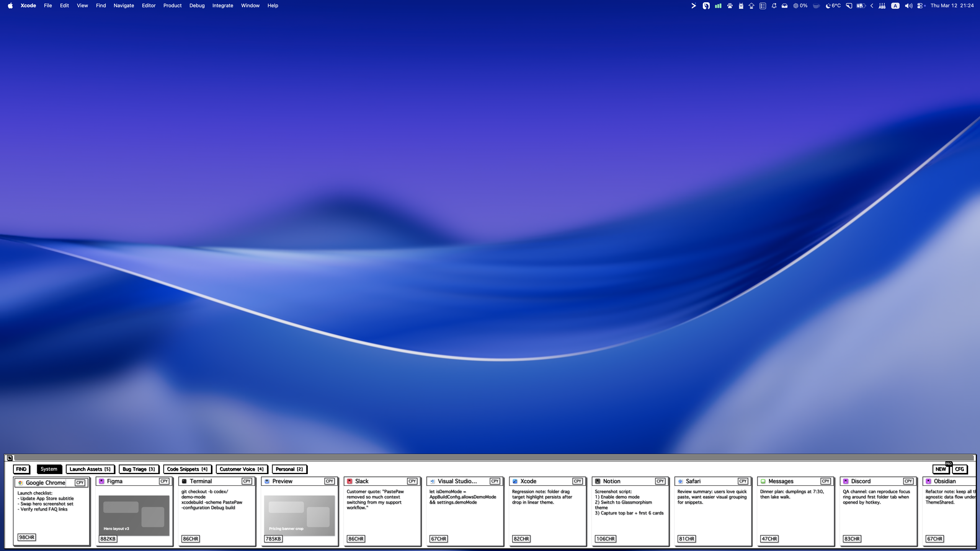
Task: Click the Discord icon on the QA channel card
Action: pos(846,481)
